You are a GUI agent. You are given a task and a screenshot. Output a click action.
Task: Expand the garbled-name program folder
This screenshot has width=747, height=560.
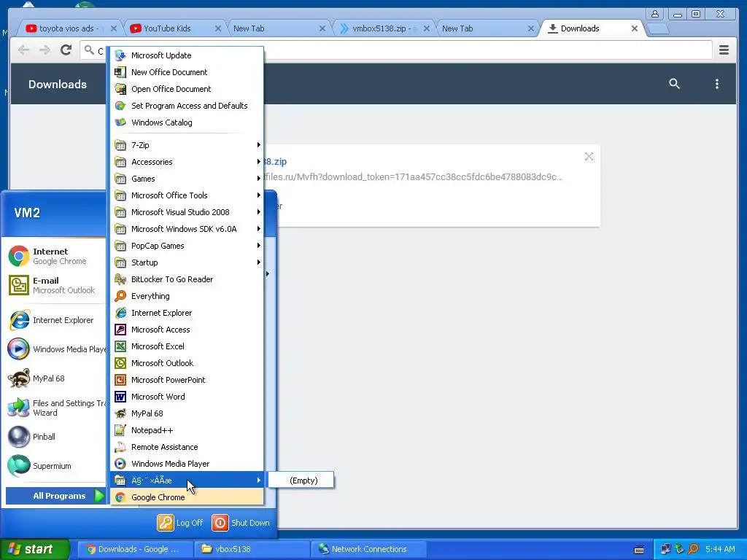pyautogui.click(x=187, y=480)
